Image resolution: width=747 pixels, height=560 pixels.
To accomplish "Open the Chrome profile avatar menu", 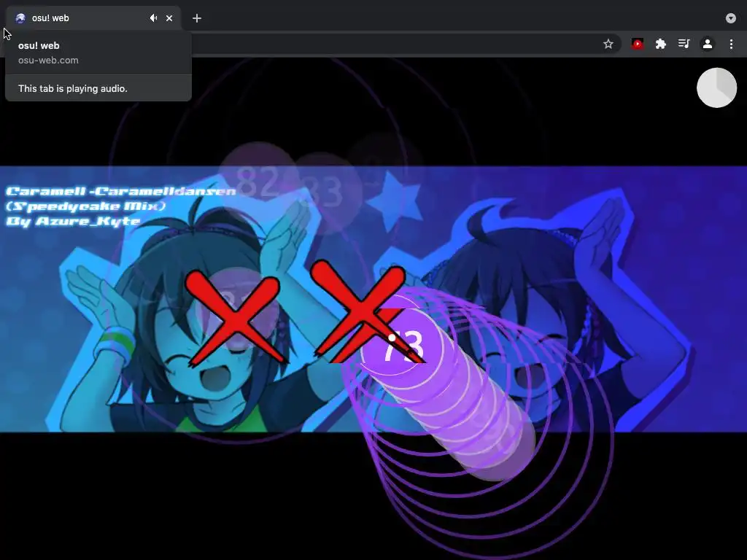I will 708,44.
